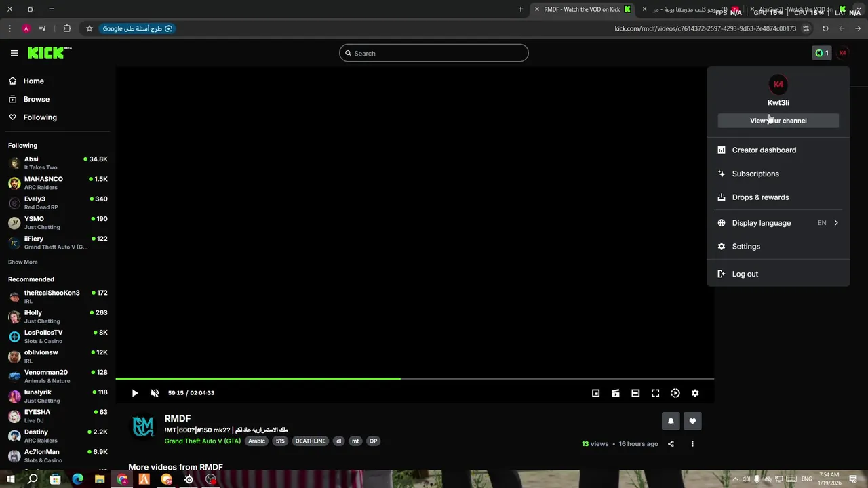Toggle theatre mode

[x=635, y=393]
